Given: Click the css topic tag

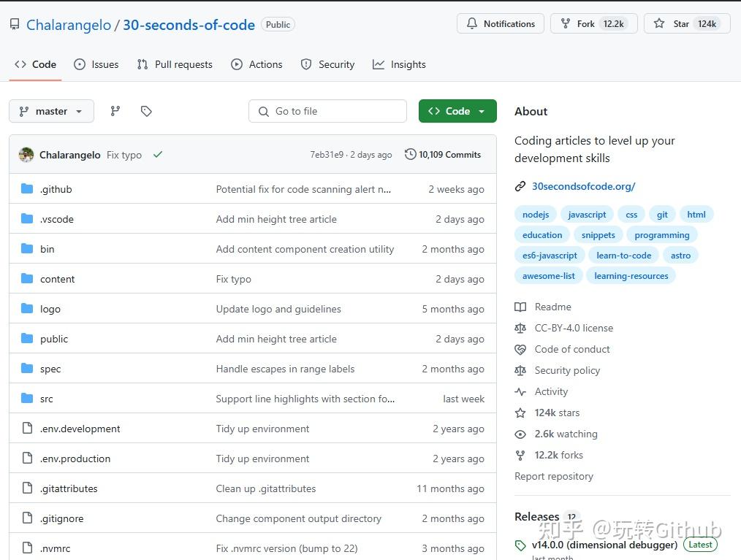Looking at the screenshot, I should coord(631,215).
